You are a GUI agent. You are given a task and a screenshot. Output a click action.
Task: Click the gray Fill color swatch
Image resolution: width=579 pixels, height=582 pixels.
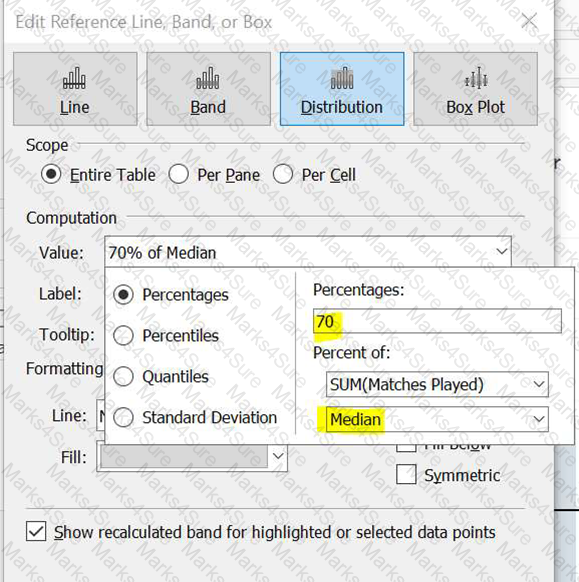pyautogui.click(x=183, y=456)
